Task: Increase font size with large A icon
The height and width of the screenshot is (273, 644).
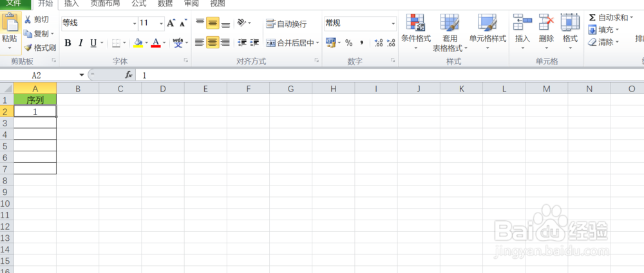Action: [x=171, y=23]
